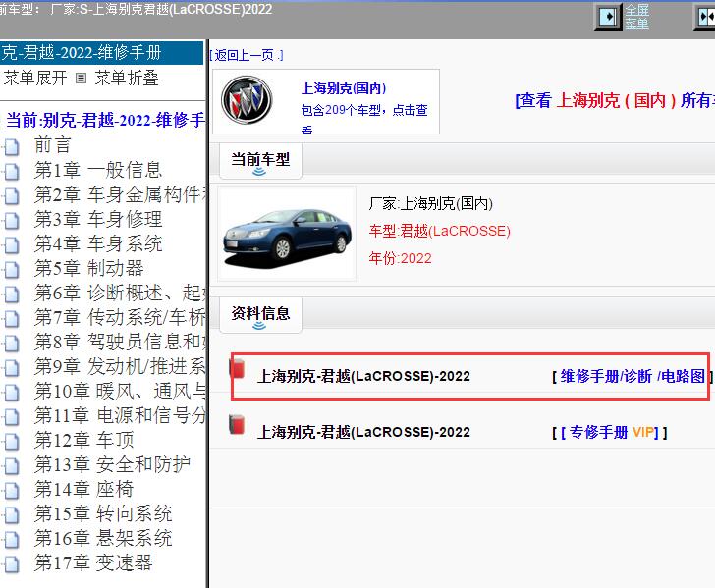Open 第13章 安全和防护

click(112, 465)
